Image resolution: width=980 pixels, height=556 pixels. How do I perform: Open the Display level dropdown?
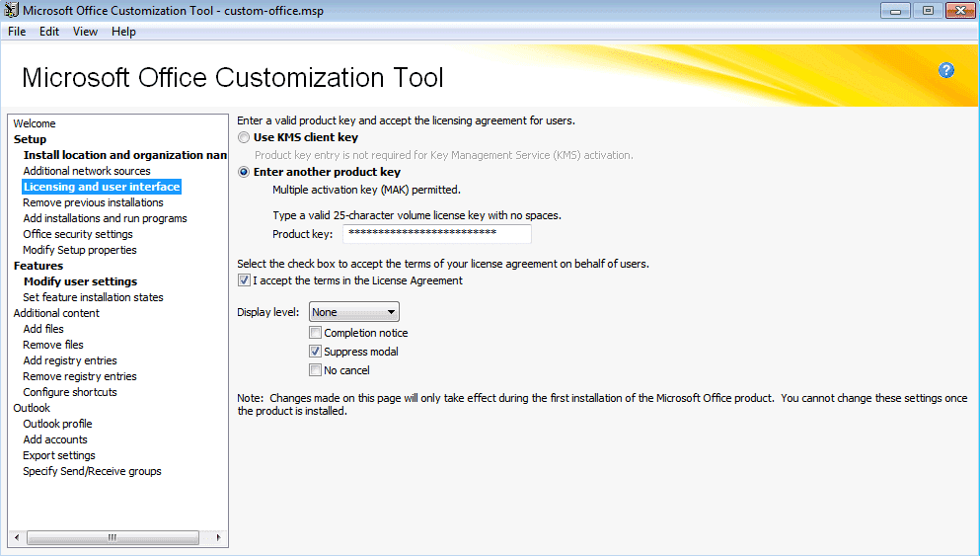353,311
